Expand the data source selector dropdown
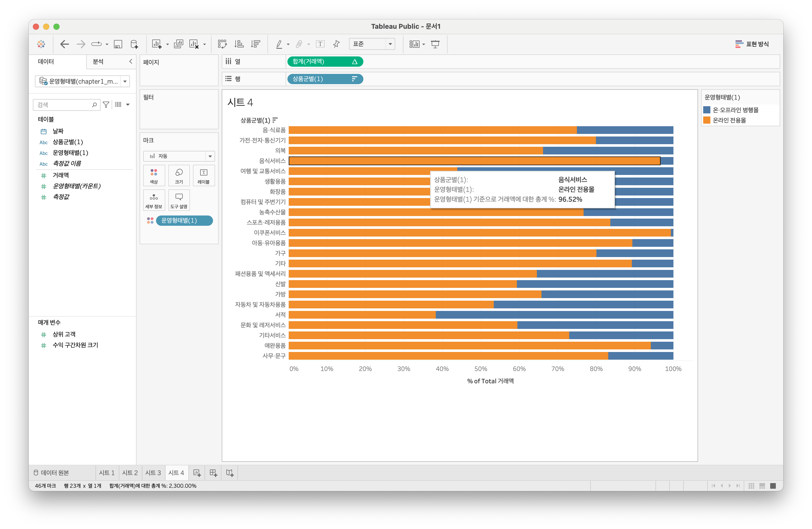The image size is (812, 529). click(x=125, y=81)
